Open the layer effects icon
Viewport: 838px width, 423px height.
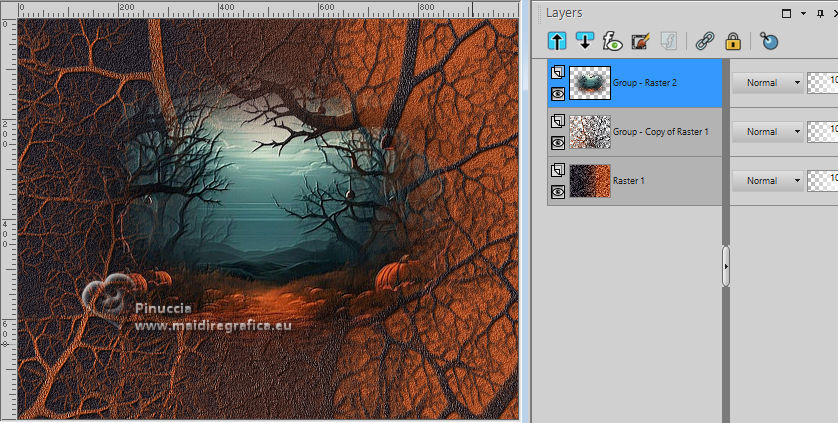[612, 41]
